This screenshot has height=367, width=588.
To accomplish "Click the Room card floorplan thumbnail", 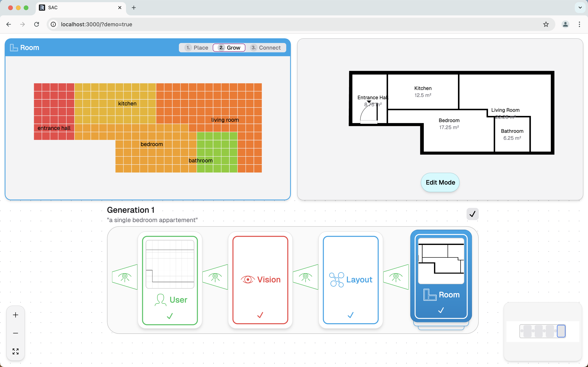I will click(441, 261).
